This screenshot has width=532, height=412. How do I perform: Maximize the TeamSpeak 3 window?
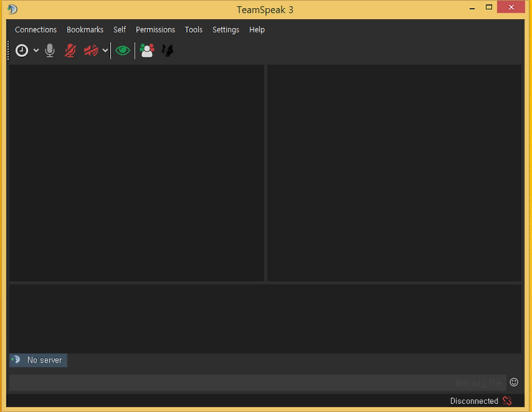489,7
